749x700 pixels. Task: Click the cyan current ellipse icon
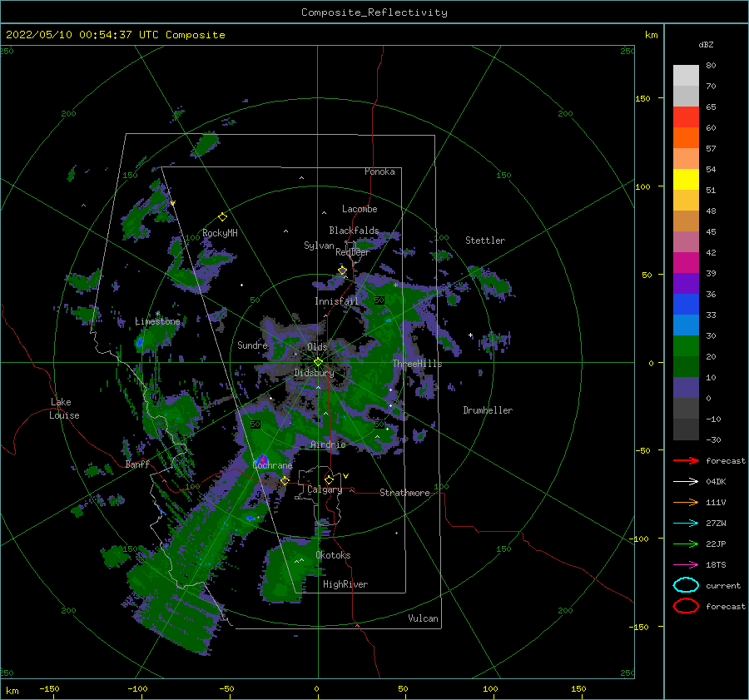(686, 585)
